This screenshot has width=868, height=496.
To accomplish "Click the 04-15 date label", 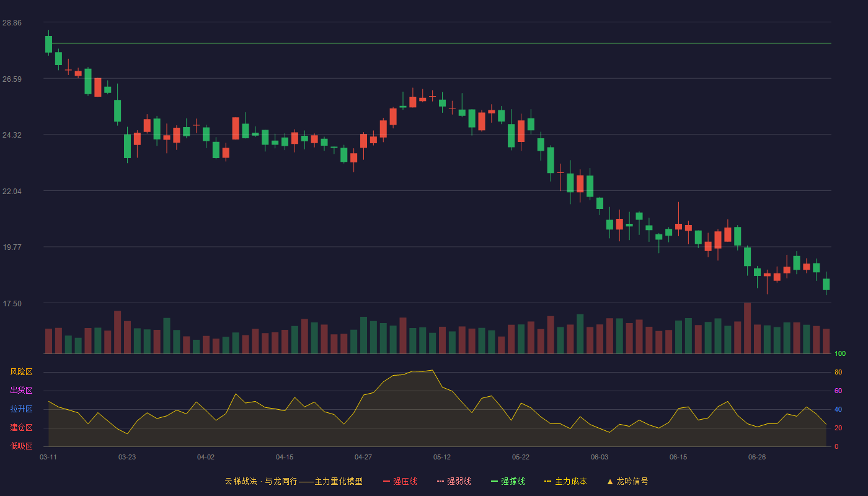I will click(285, 457).
